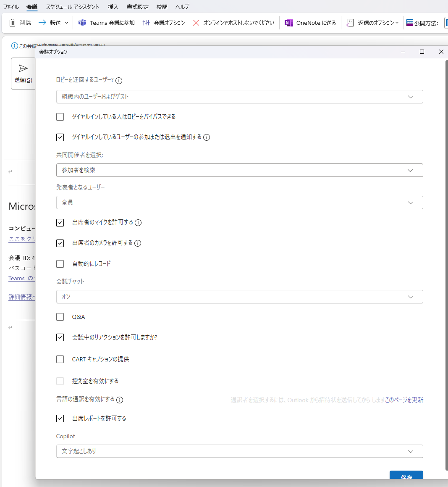Viewport: 448px width, 487px height.
Task: Expand the ロビーを迂回するユーザー dropdown
Action: (239, 97)
